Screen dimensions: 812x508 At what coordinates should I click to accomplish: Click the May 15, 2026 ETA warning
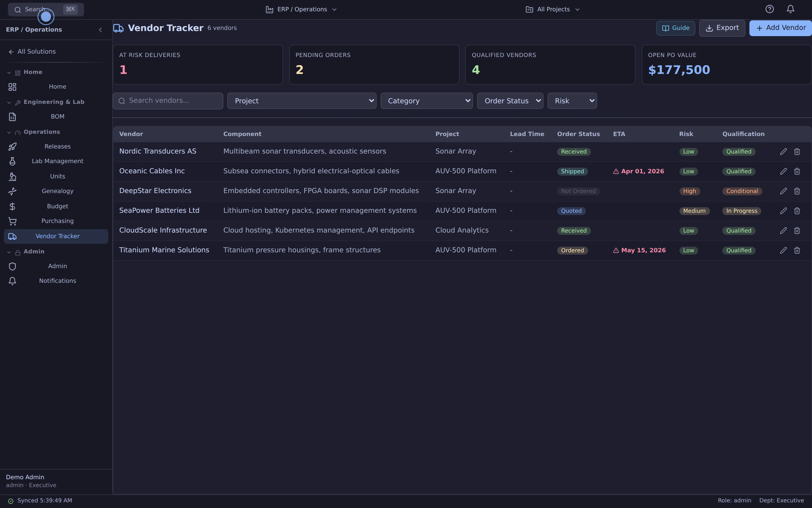[639, 250]
